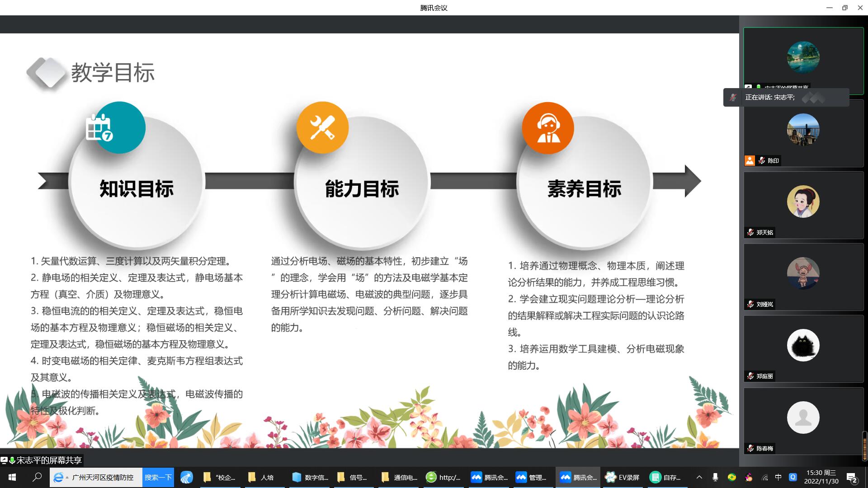Open the QQ penguin tray icon
This screenshot has height=488, width=868.
(749, 477)
